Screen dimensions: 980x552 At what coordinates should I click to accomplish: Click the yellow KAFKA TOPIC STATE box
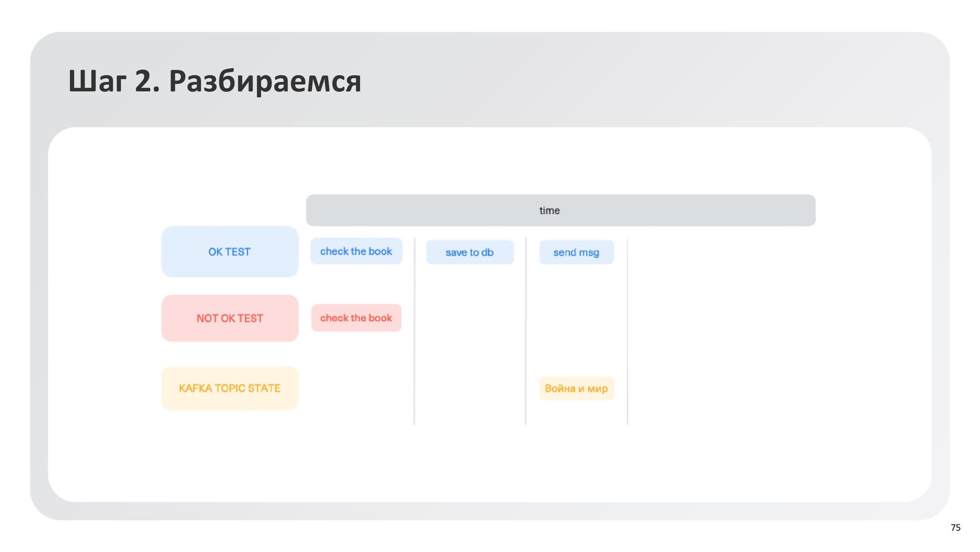pos(230,388)
